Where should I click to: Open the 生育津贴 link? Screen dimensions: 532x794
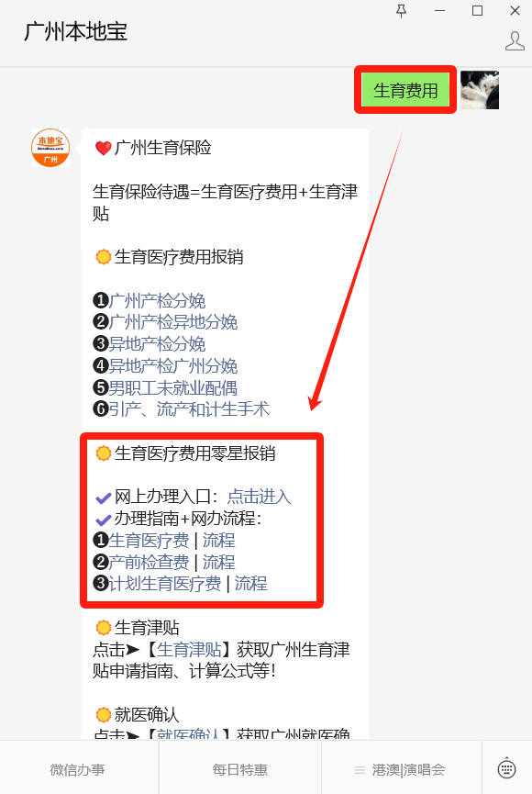[189, 649]
